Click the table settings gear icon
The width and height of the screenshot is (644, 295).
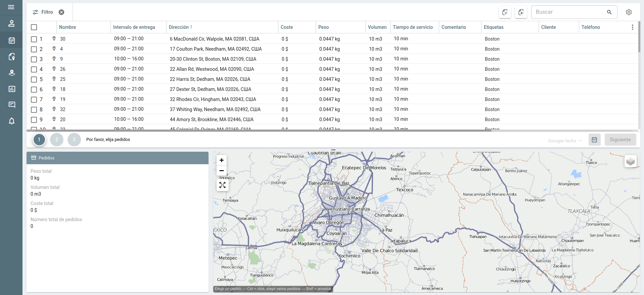(629, 12)
